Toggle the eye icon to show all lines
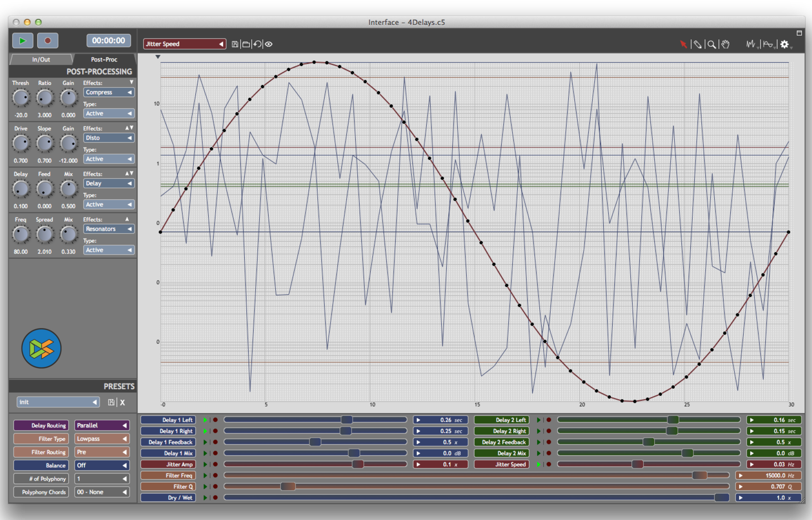812x520 pixels. [269, 44]
